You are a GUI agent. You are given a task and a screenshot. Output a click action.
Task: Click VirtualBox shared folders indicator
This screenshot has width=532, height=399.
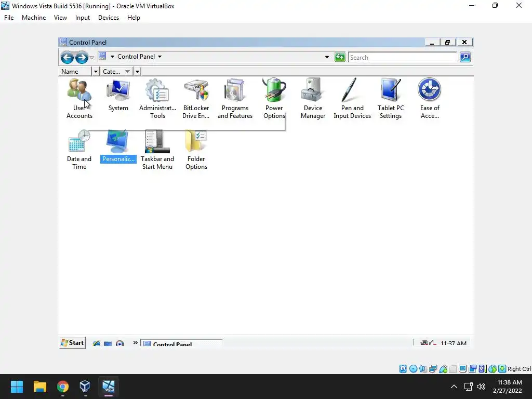pos(453,369)
